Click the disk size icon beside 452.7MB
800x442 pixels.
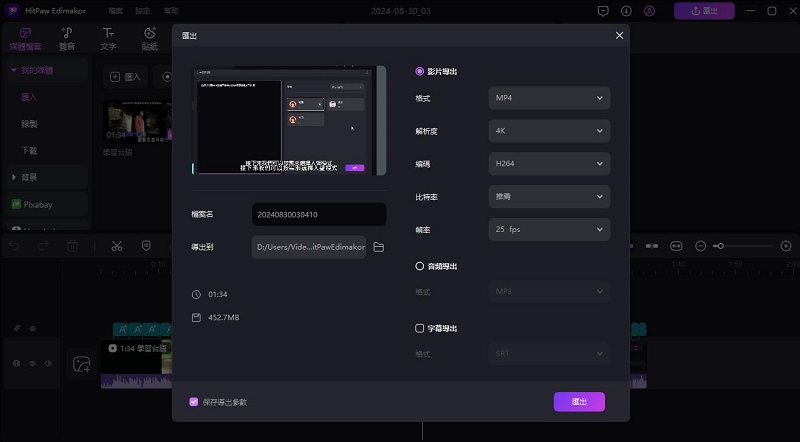[196, 317]
